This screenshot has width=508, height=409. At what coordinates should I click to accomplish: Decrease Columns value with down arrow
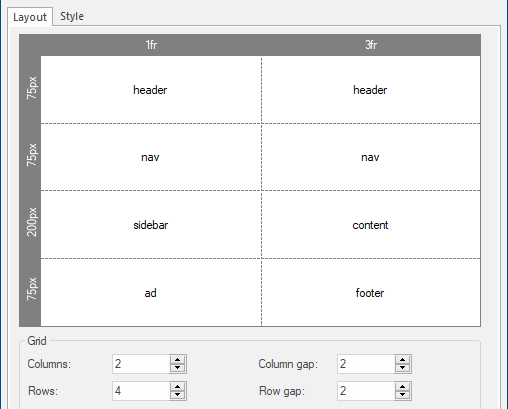point(177,368)
